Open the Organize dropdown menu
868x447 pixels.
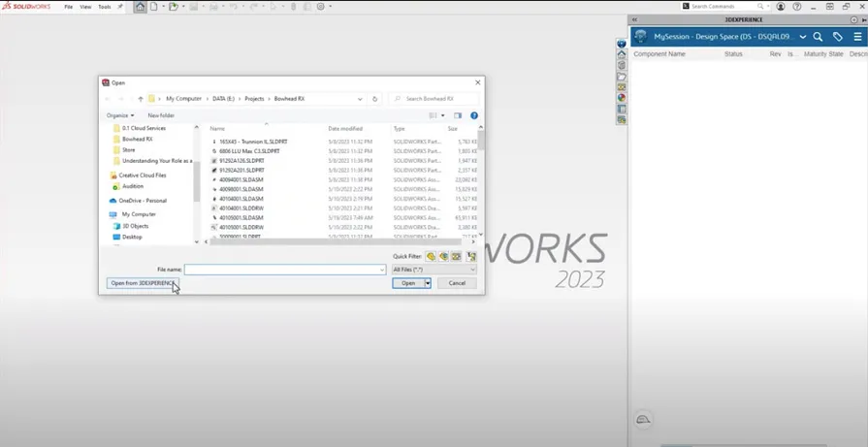pyautogui.click(x=120, y=115)
